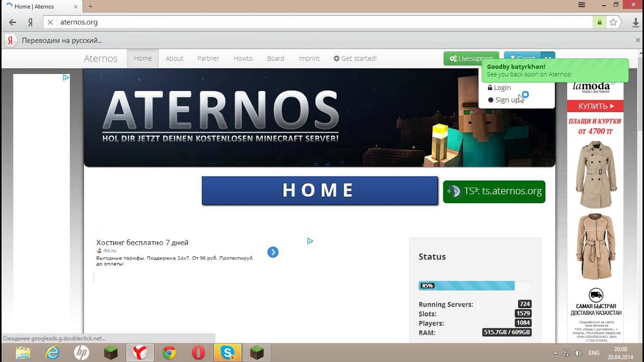Image resolution: width=644 pixels, height=362 pixels.
Task: Open the HP app on taskbar
Action: [82, 353]
